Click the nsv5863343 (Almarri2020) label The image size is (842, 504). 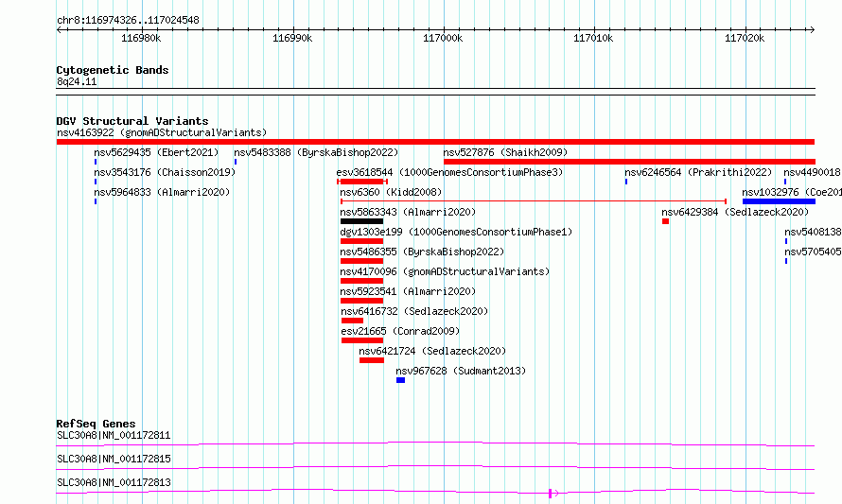[x=408, y=212]
